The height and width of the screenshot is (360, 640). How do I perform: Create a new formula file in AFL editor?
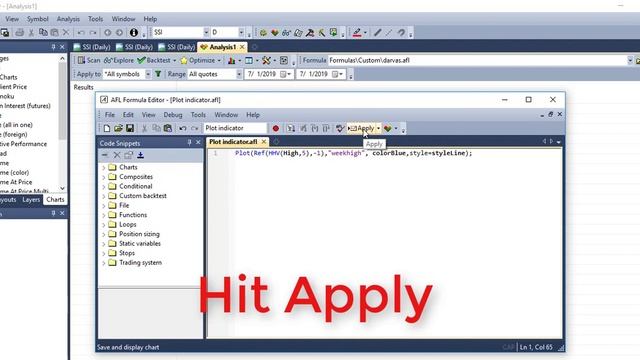[107, 128]
